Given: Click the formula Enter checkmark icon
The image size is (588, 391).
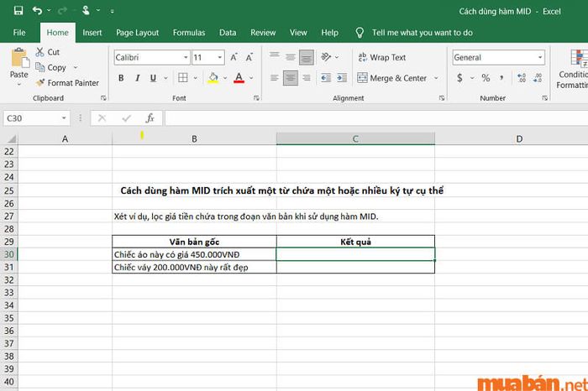Looking at the screenshot, I should pos(126,118).
